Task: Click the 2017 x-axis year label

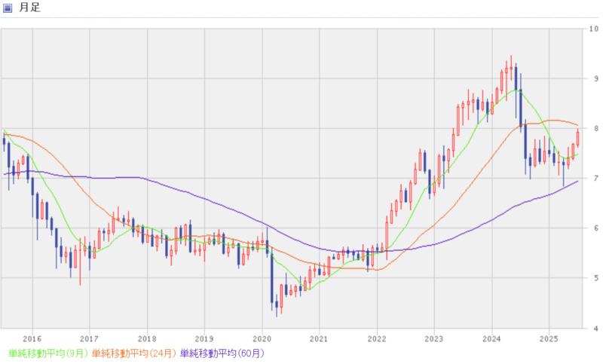Action: click(89, 339)
